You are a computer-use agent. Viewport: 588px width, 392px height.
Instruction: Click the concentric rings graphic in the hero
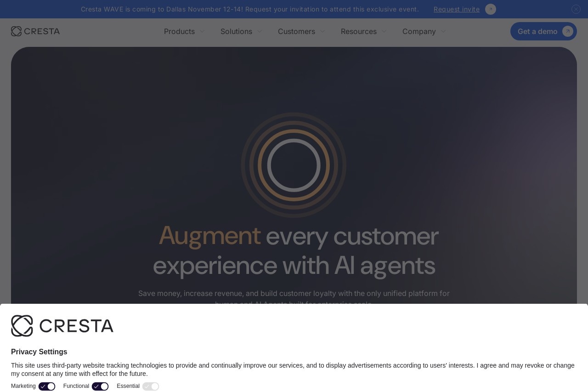click(x=294, y=165)
